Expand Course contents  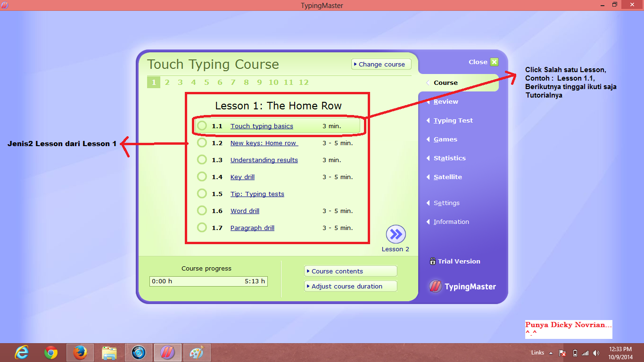(350, 271)
